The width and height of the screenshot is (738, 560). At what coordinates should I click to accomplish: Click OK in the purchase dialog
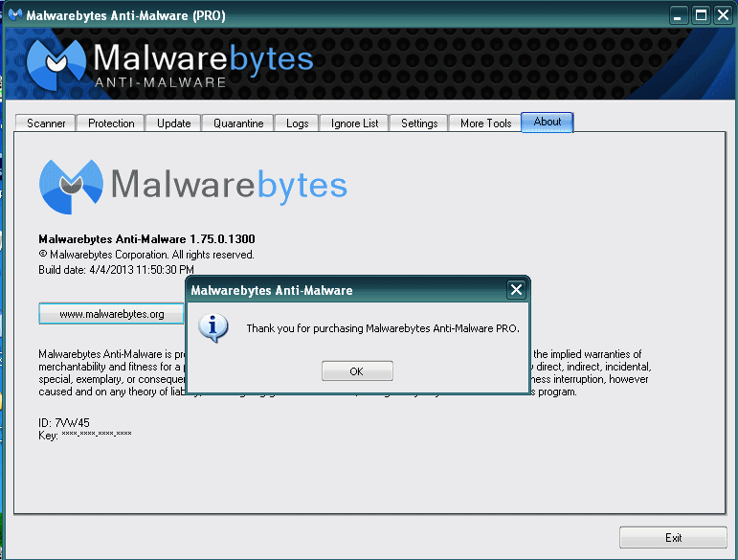pos(357,371)
